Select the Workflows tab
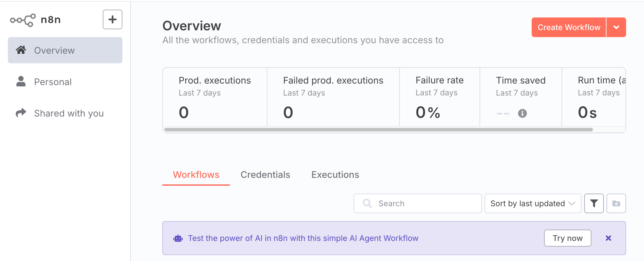Viewport: 644px width, 261px height. [x=196, y=175]
